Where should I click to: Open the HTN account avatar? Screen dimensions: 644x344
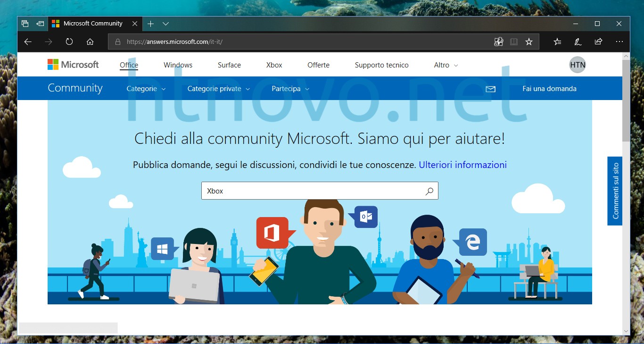[x=577, y=65]
